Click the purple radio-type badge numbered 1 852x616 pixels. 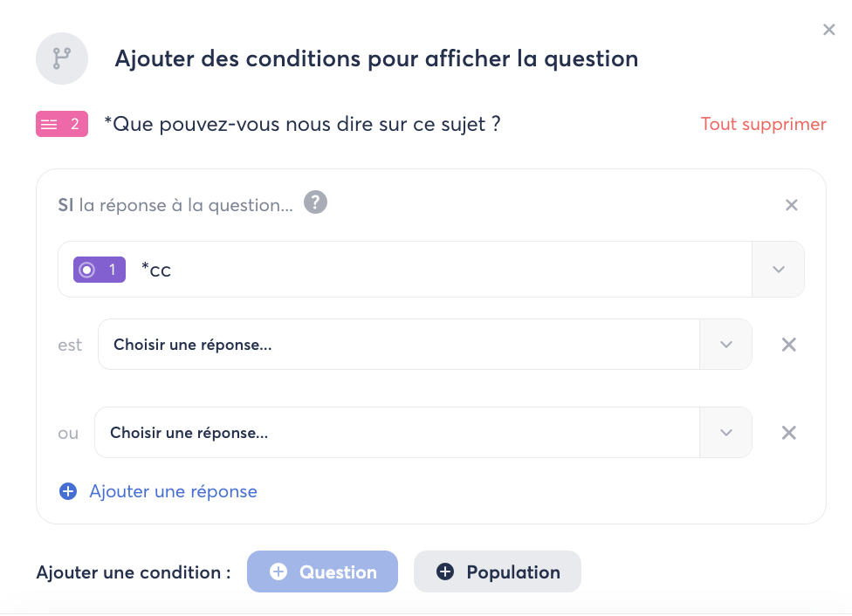pyautogui.click(x=100, y=270)
